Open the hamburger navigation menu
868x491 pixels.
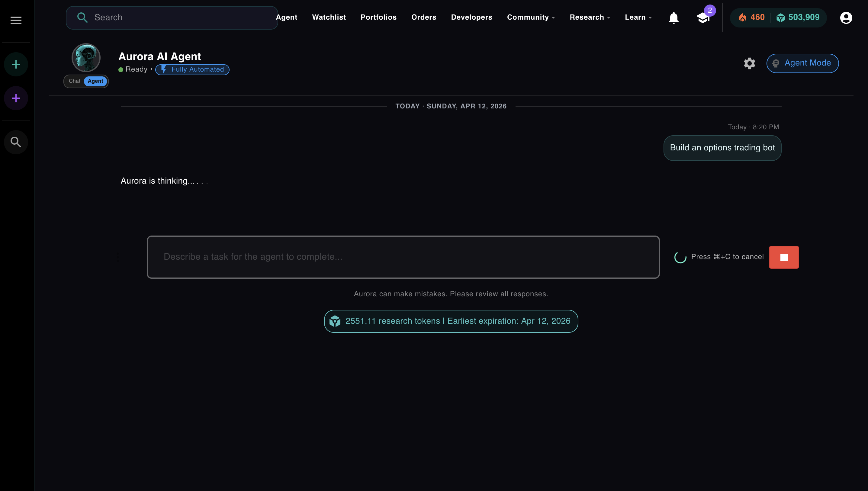click(x=15, y=20)
